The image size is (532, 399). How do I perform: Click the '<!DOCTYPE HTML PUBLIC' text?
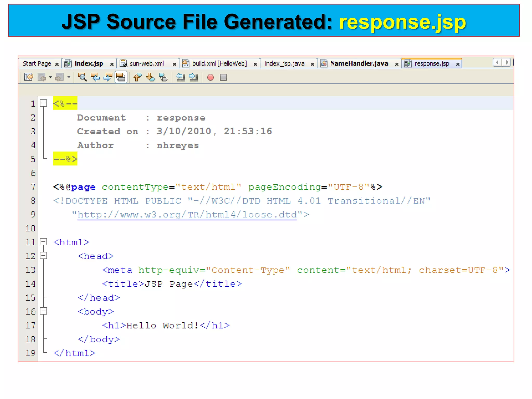pyautogui.click(x=117, y=201)
